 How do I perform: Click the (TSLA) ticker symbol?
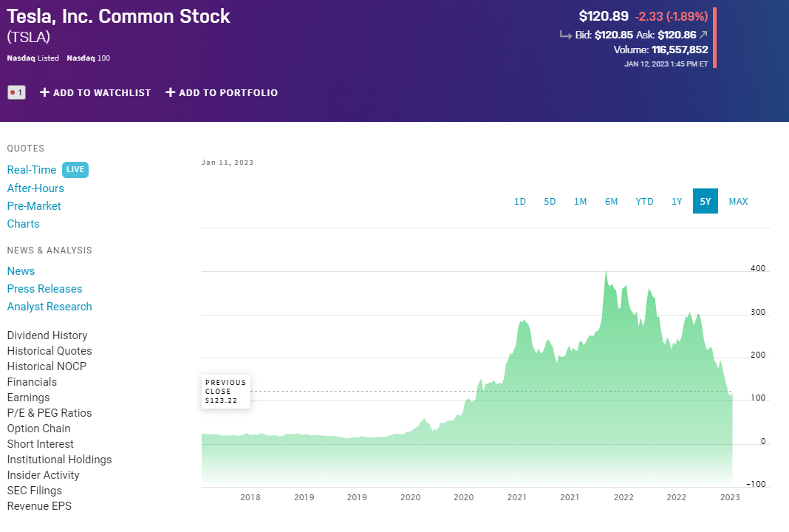[x=29, y=37]
